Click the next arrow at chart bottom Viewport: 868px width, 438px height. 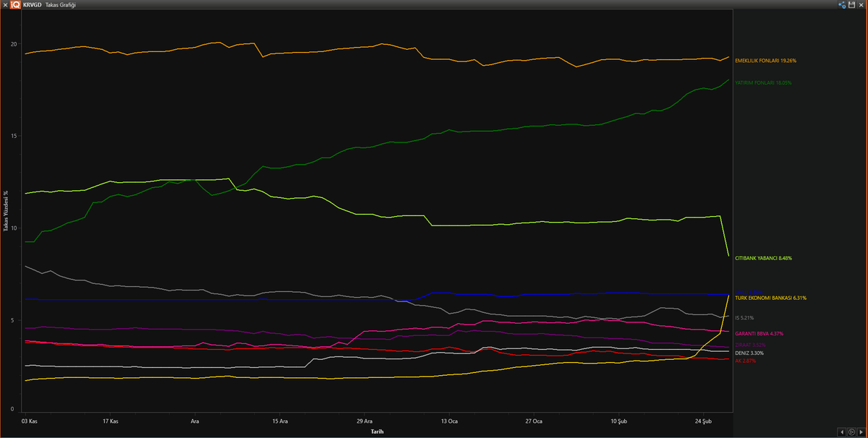[860, 431]
